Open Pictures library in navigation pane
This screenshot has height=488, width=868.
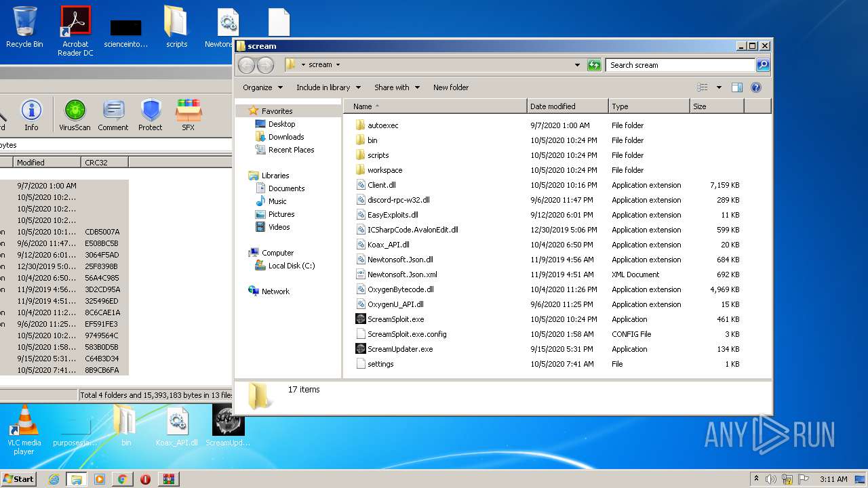tap(281, 214)
